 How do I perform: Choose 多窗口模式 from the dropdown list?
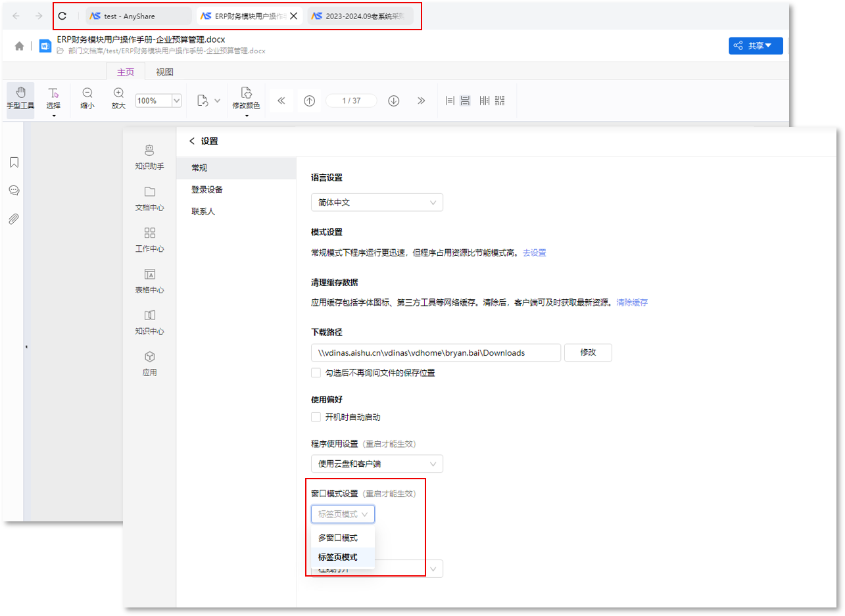coord(338,538)
